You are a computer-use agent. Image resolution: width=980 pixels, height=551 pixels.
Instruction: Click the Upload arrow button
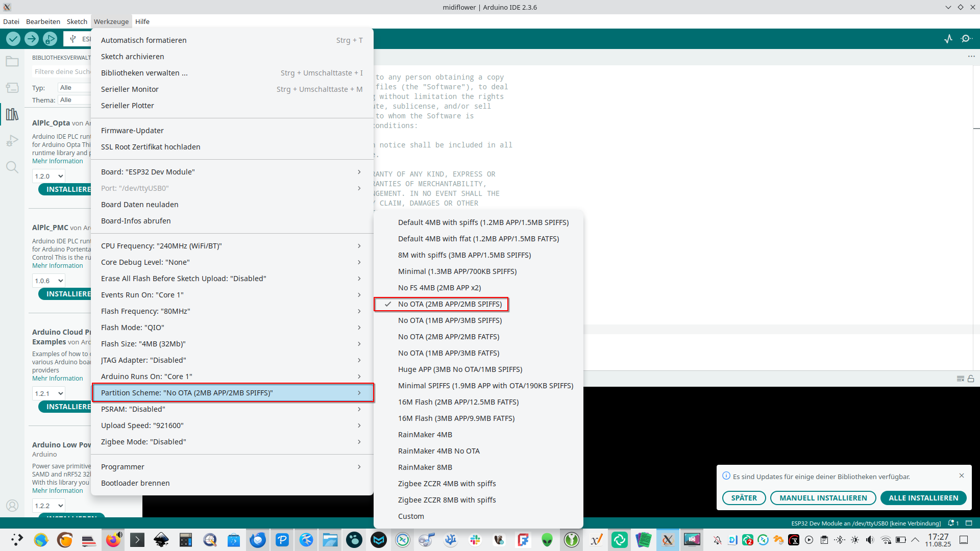click(32, 39)
